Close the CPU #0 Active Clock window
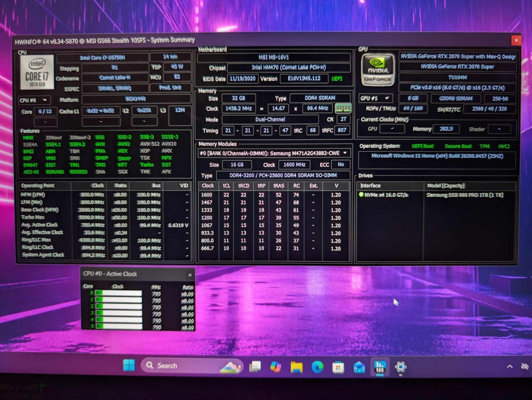The image size is (532, 400). 190,275
